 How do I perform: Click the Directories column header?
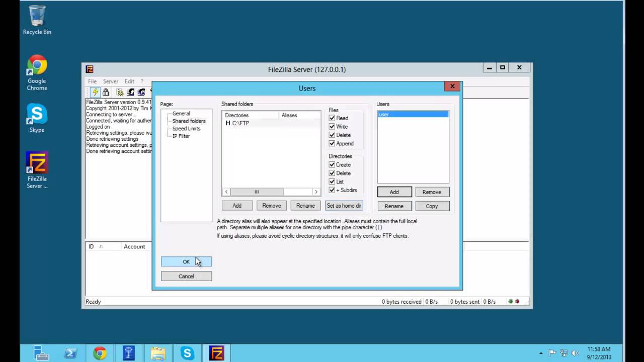pos(251,115)
